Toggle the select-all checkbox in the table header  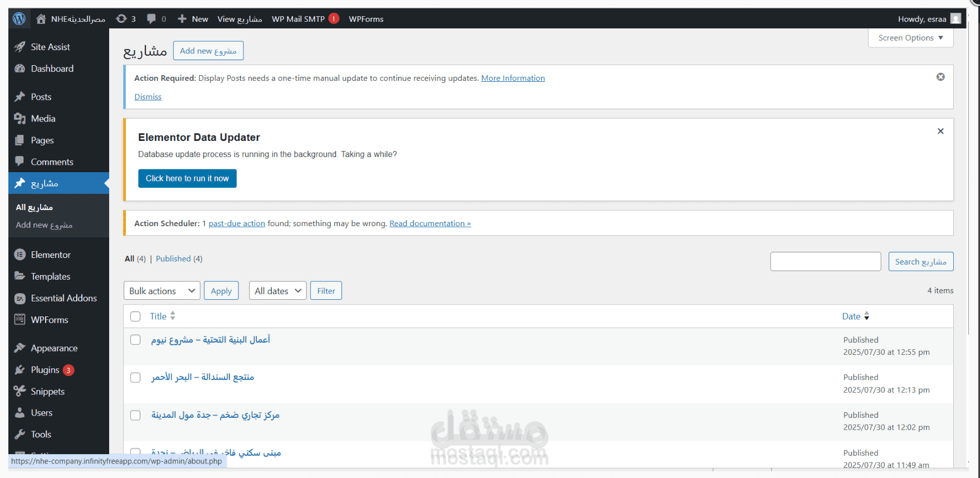[135, 316]
